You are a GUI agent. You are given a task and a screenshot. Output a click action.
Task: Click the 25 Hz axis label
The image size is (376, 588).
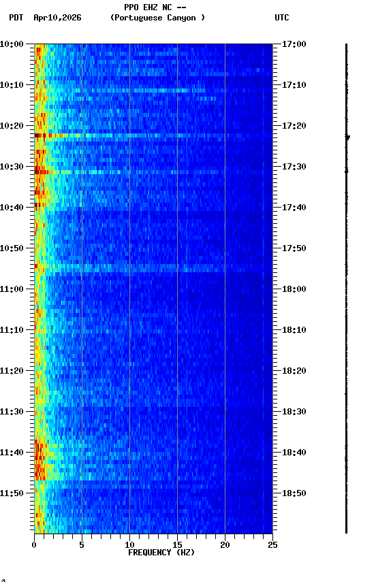[272, 545]
